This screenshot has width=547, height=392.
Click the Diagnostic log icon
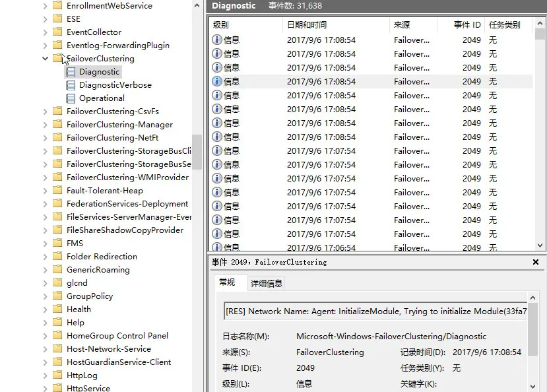tap(71, 72)
